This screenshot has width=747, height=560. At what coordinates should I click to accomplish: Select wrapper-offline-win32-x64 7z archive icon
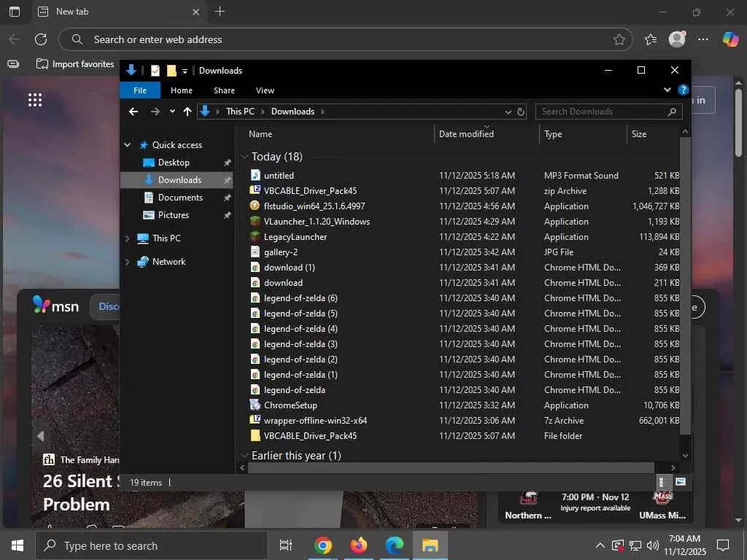click(255, 421)
